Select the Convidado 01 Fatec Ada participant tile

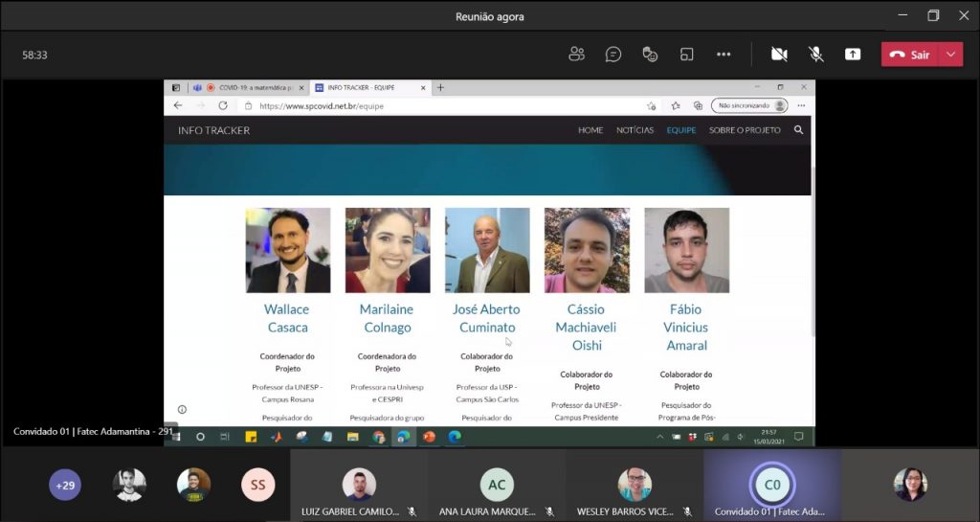click(x=772, y=485)
